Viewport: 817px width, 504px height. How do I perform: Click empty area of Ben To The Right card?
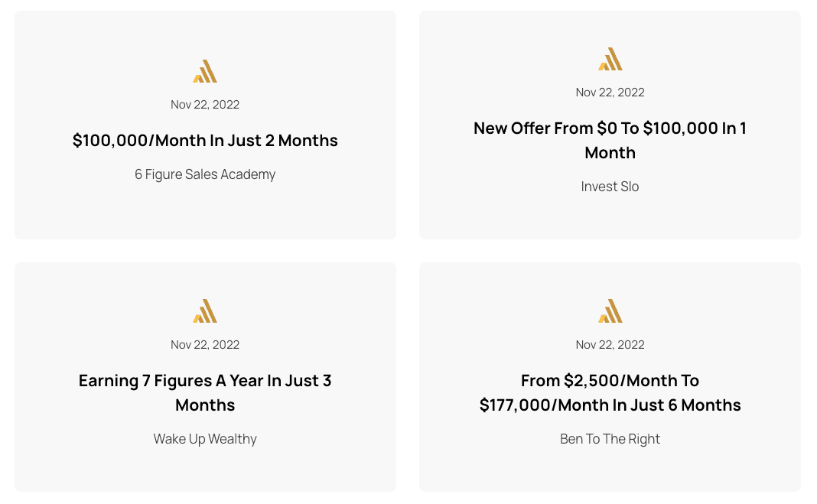pos(610,471)
